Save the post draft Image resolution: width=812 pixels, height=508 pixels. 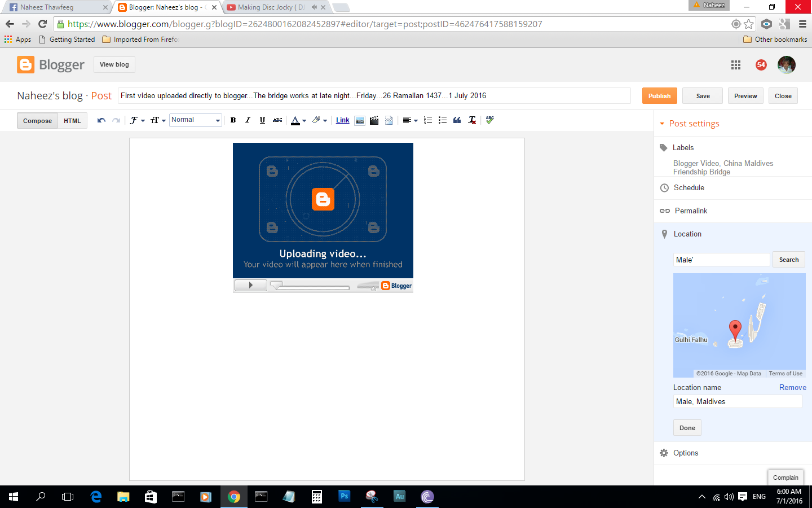(x=703, y=96)
